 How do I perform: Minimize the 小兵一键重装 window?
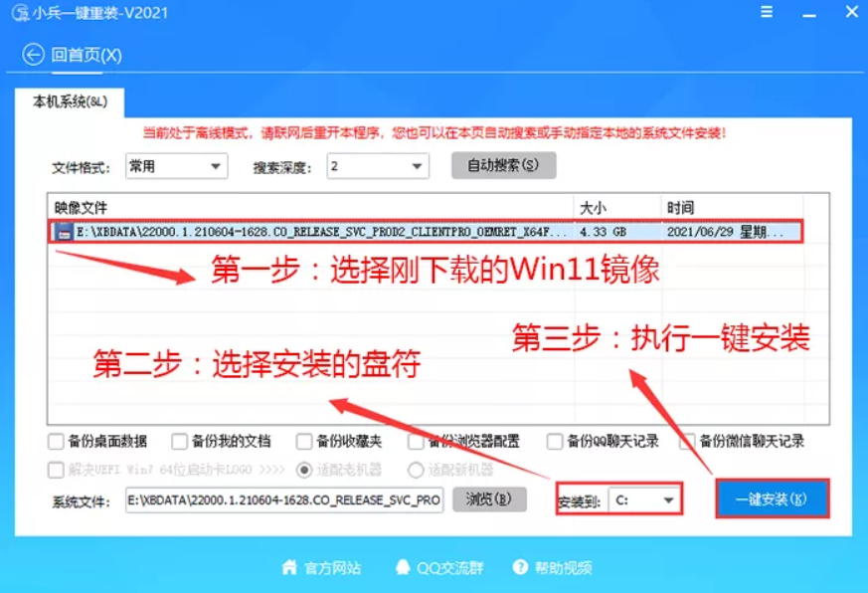[806, 15]
